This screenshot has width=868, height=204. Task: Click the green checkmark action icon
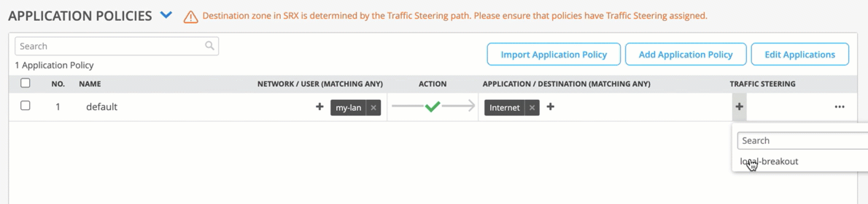pos(433,106)
